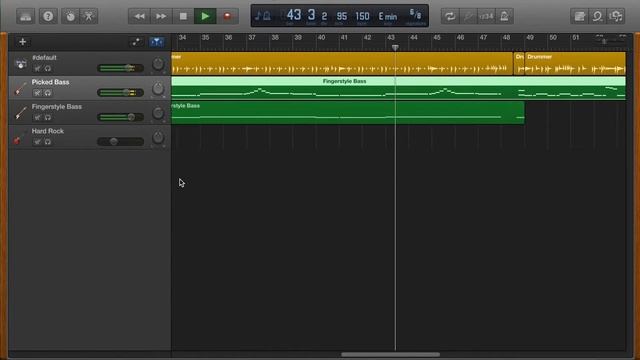Screen dimensions: 640x360
Task: Select the Picked Bass track name
Action: click(50, 82)
